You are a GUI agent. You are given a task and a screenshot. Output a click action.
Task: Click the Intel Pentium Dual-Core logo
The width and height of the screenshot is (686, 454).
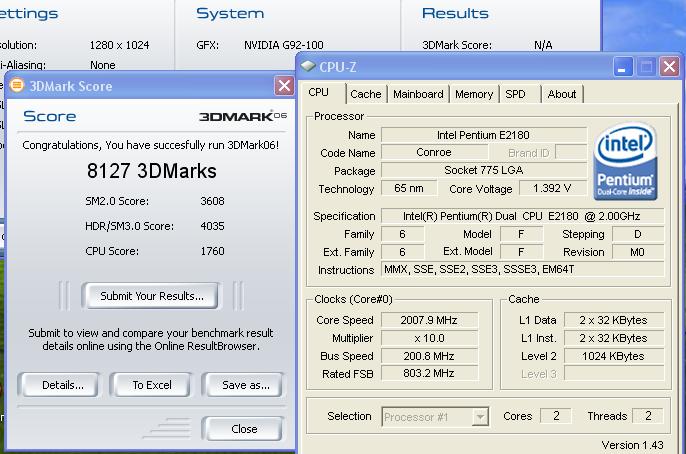click(625, 161)
